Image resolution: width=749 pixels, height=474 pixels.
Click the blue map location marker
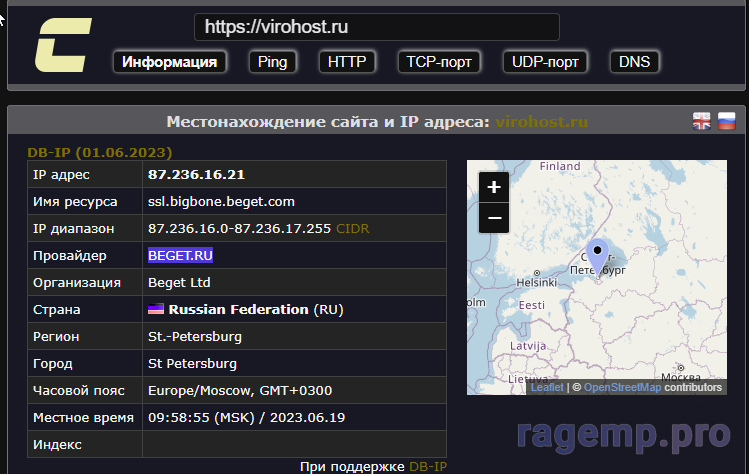597,257
